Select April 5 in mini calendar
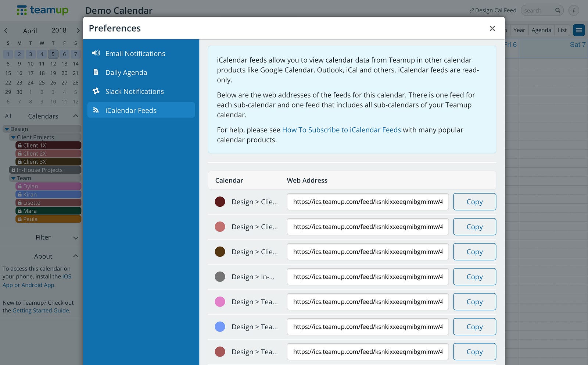Image resolution: width=588 pixels, height=365 pixels. [53, 54]
